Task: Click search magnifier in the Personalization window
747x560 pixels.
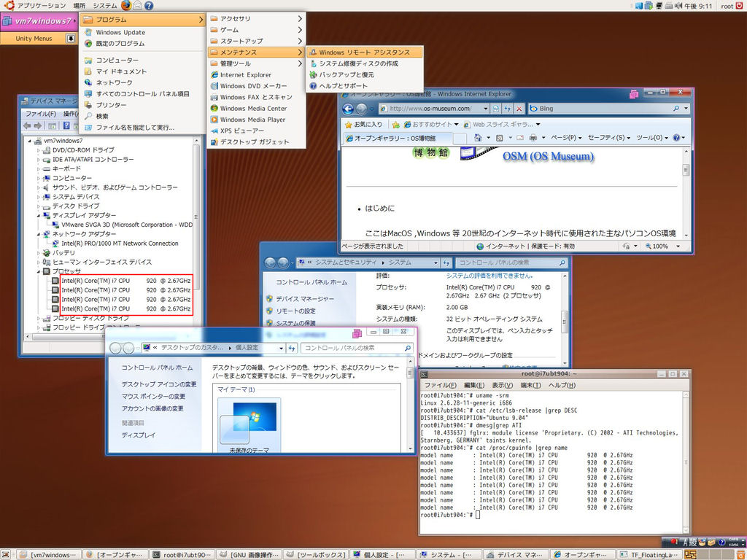Action: [407, 348]
